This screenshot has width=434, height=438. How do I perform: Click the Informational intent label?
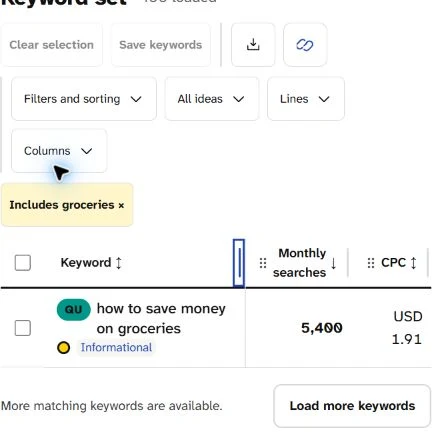(x=116, y=347)
